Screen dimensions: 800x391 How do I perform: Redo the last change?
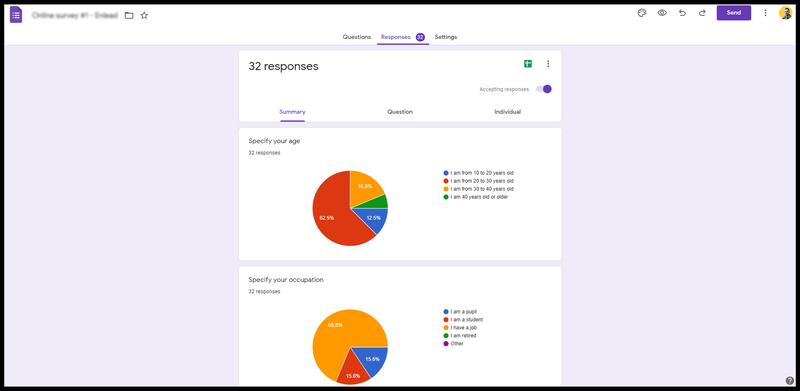702,13
